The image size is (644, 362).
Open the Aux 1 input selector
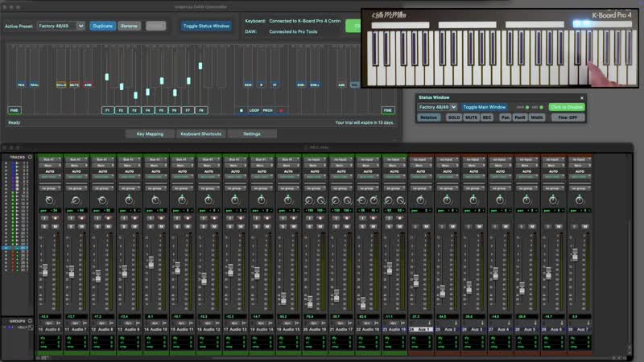tap(420, 159)
